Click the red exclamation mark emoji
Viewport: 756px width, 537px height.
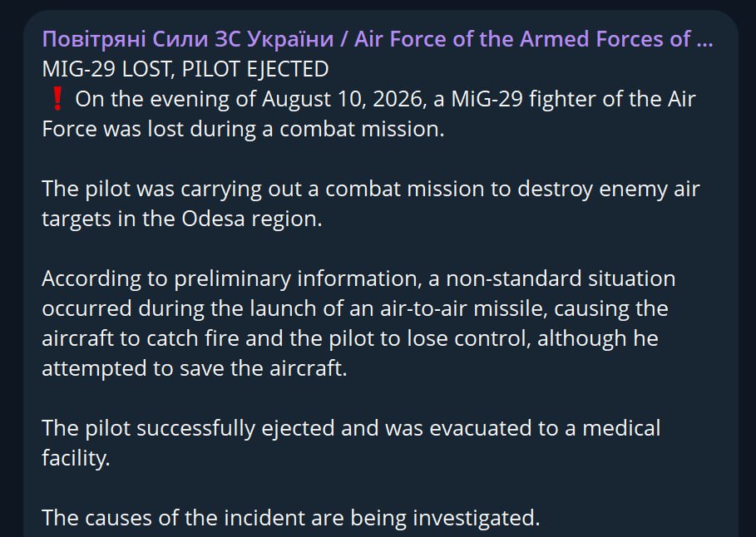pos(57,99)
